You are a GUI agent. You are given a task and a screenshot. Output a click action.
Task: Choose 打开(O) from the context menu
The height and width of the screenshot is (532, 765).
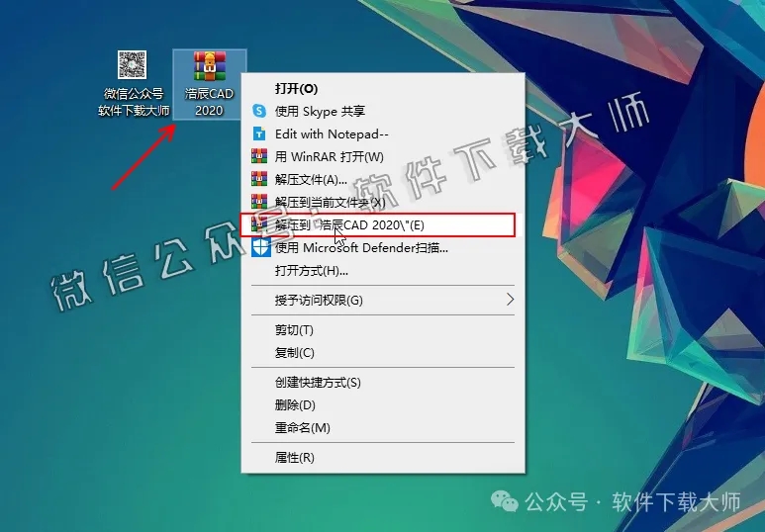click(383, 88)
